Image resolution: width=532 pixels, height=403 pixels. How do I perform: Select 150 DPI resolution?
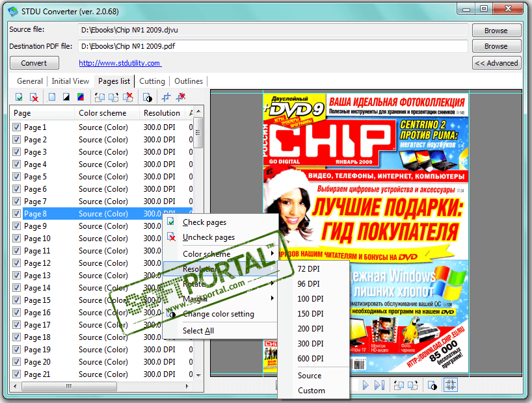[313, 313]
